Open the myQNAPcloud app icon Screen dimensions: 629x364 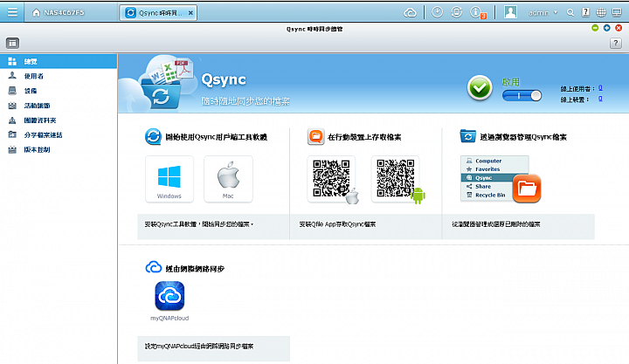point(169,296)
